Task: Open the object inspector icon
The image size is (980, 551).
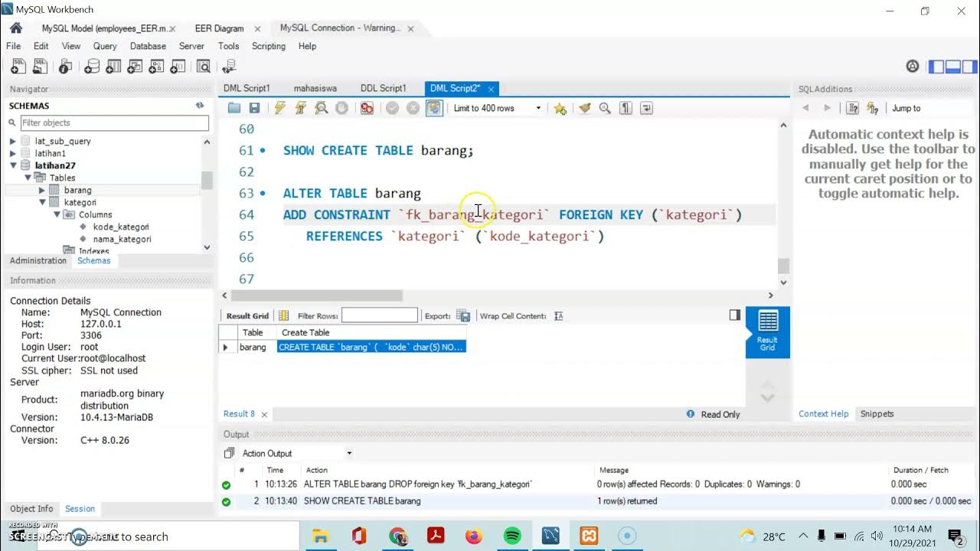Action: 67,67
